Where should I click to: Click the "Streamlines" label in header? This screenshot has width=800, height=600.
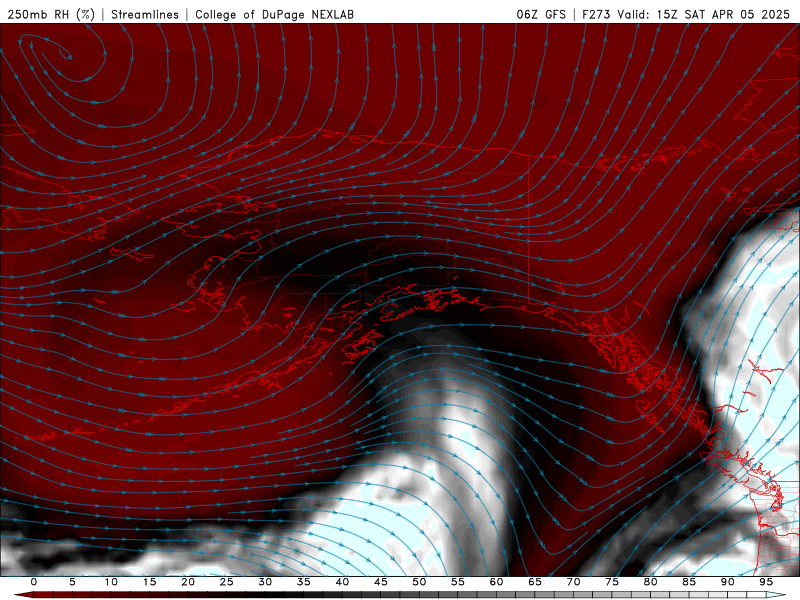coord(145,14)
